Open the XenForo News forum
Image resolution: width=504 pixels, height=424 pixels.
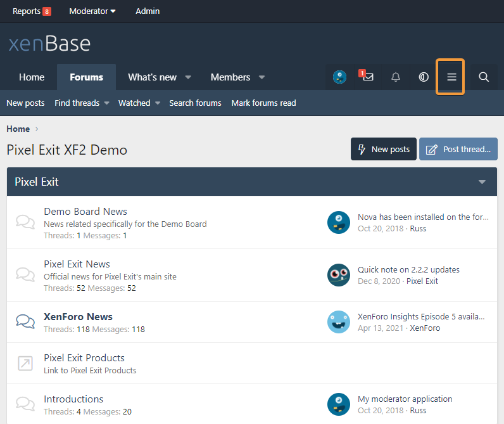78,317
